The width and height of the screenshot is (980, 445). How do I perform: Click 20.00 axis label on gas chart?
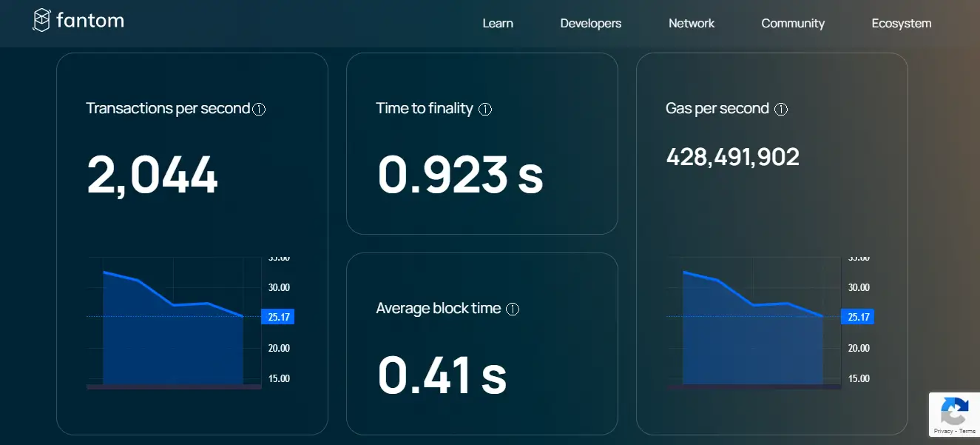[x=859, y=348]
